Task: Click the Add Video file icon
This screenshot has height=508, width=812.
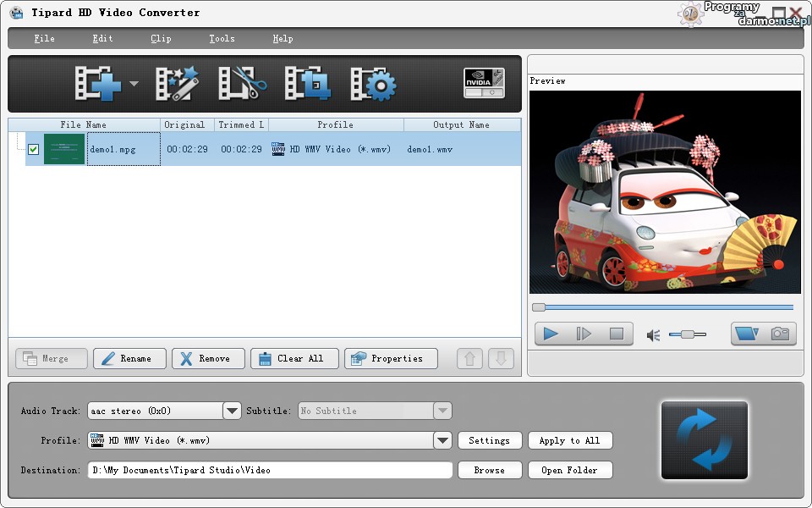Action: (x=98, y=84)
